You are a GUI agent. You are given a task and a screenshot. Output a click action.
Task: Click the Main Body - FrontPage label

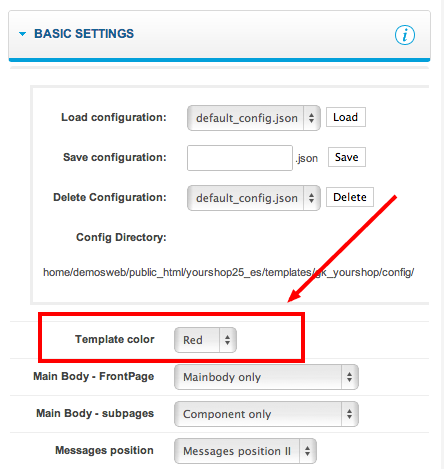coord(94,376)
